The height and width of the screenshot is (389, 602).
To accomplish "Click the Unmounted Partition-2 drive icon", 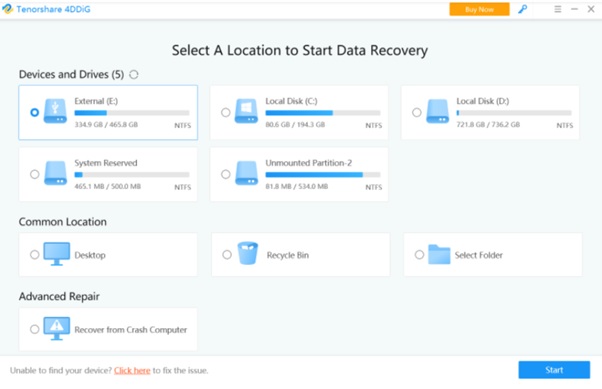I will (246, 173).
